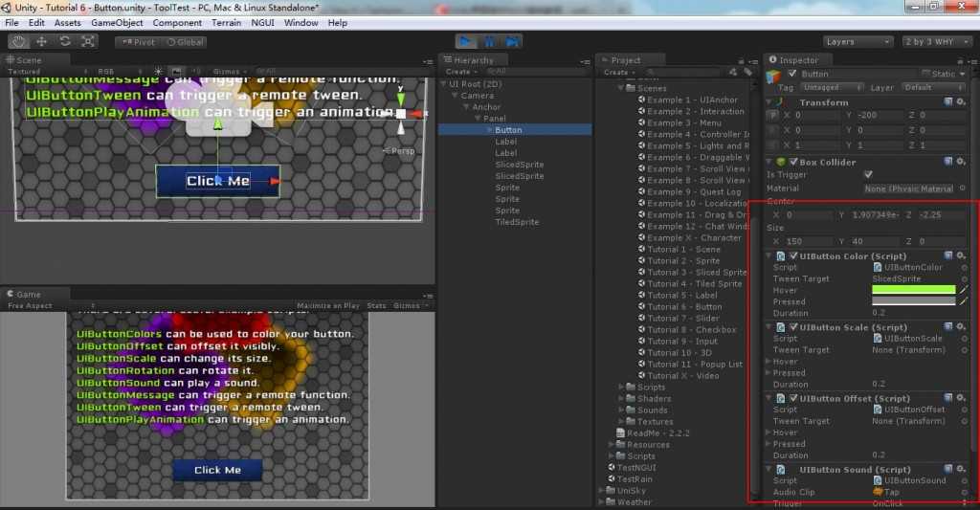Open the Box Collider component gear menu

pyautogui.click(x=961, y=162)
